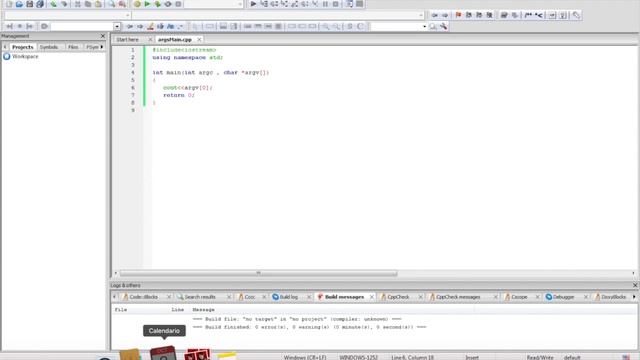Open dropdown arrow beside small toolbar combo
Screen dimensions: 640x360
click(x=117, y=27)
